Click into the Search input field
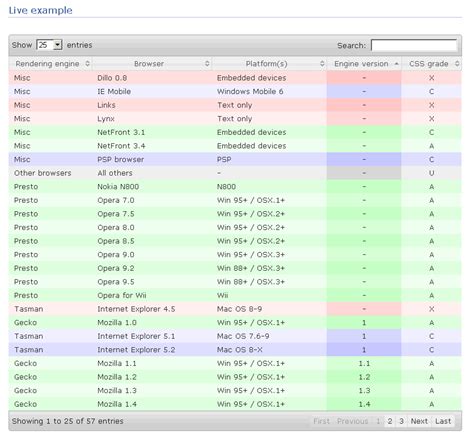Image resolution: width=474 pixels, height=448 pixels. click(414, 45)
